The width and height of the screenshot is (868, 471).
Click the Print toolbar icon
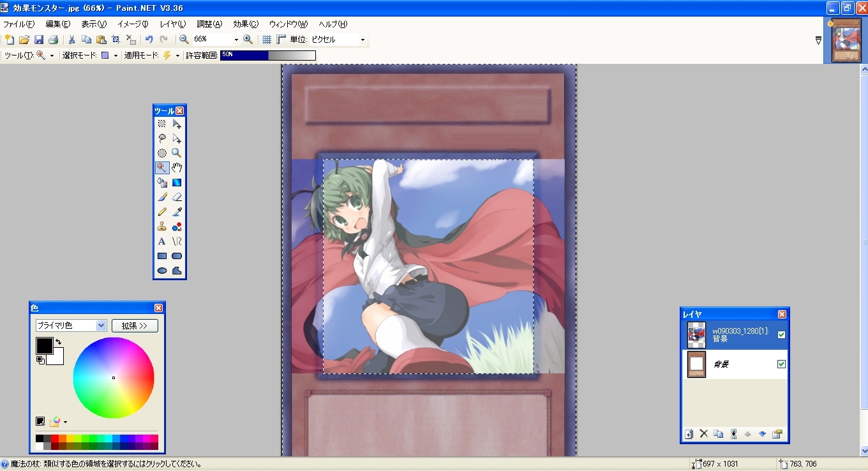pyautogui.click(x=54, y=40)
